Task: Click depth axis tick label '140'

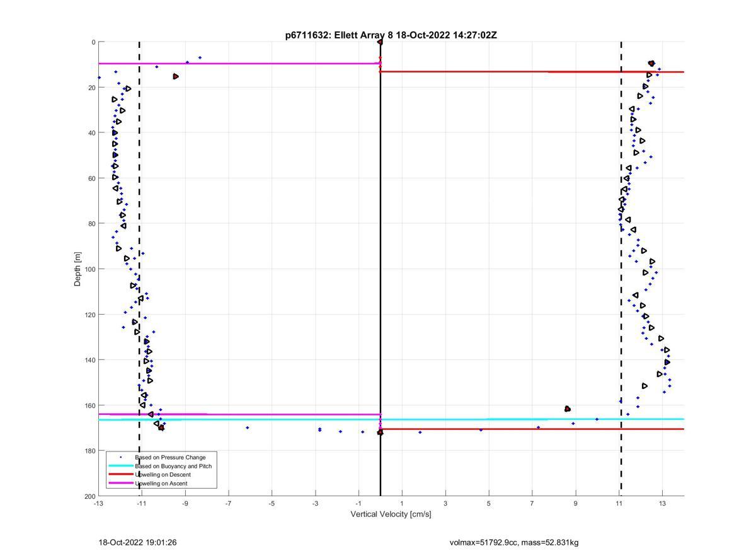Action: tap(89, 360)
